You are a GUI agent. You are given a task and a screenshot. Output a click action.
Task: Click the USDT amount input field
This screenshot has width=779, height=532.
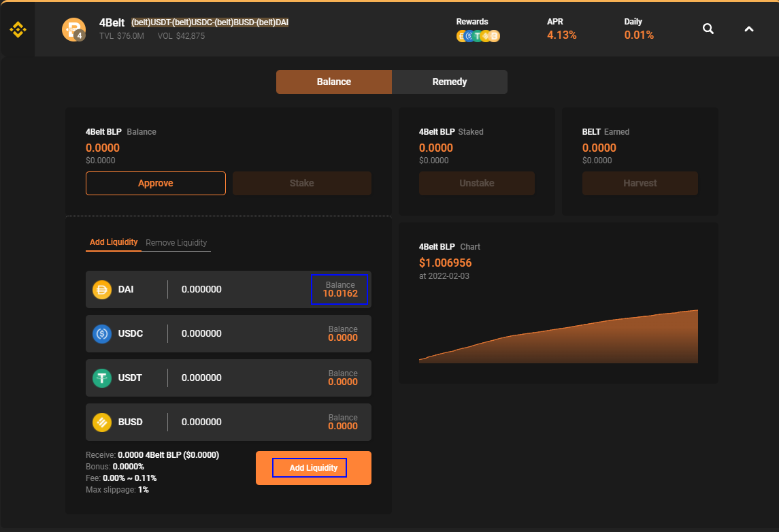coord(201,378)
